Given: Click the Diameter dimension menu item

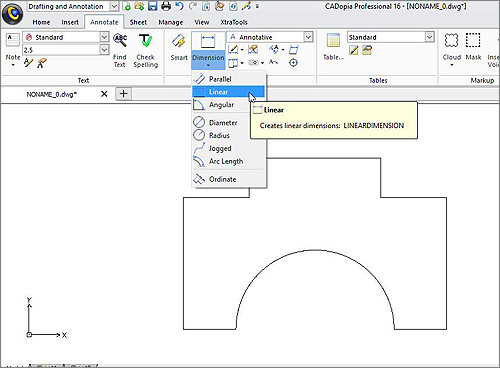Looking at the screenshot, I should tap(229, 122).
